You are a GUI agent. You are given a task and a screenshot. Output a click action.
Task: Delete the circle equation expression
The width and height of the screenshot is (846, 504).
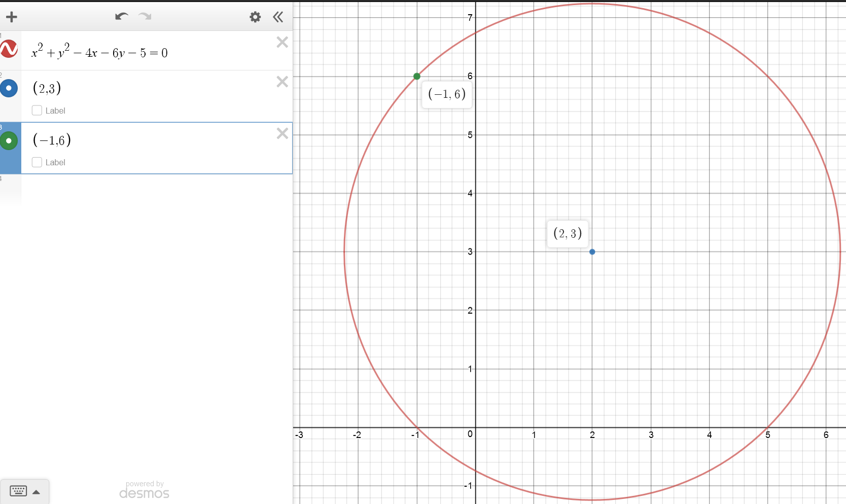point(282,42)
